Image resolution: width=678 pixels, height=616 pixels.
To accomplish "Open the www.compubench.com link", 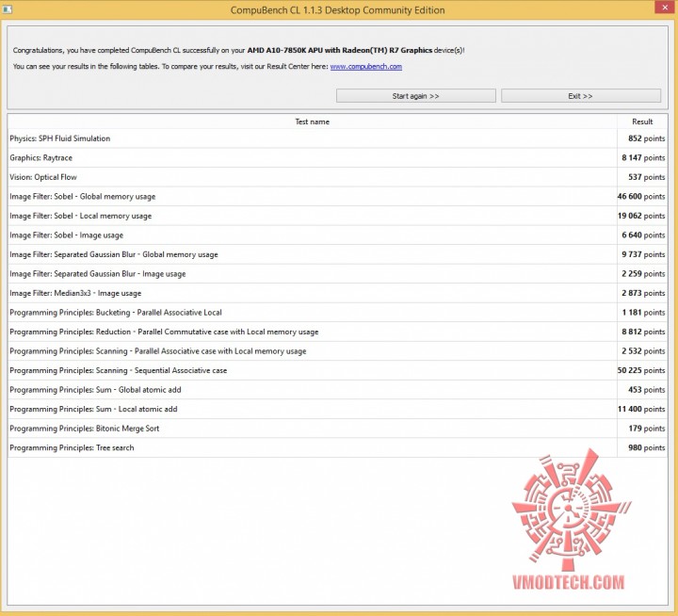I will click(x=365, y=67).
